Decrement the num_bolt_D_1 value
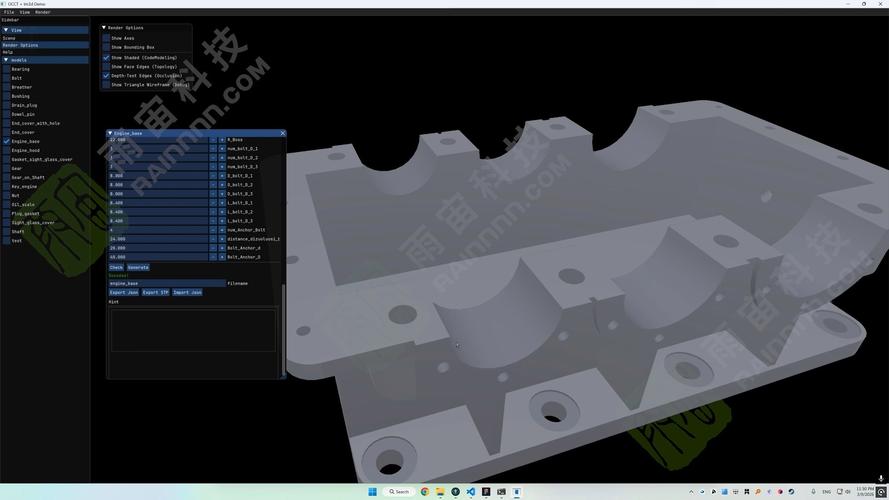Viewport: 889px width, 500px height. (213, 149)
